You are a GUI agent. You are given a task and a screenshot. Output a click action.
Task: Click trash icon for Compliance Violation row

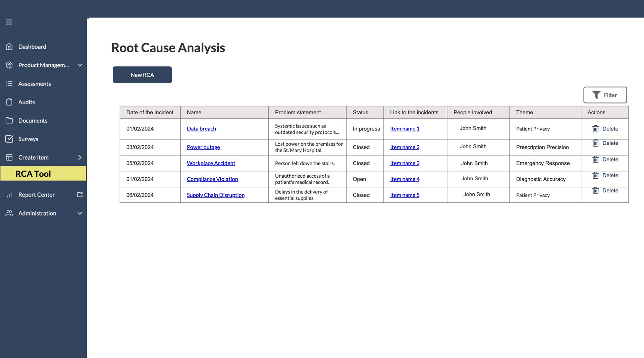(x=595, y=175)
